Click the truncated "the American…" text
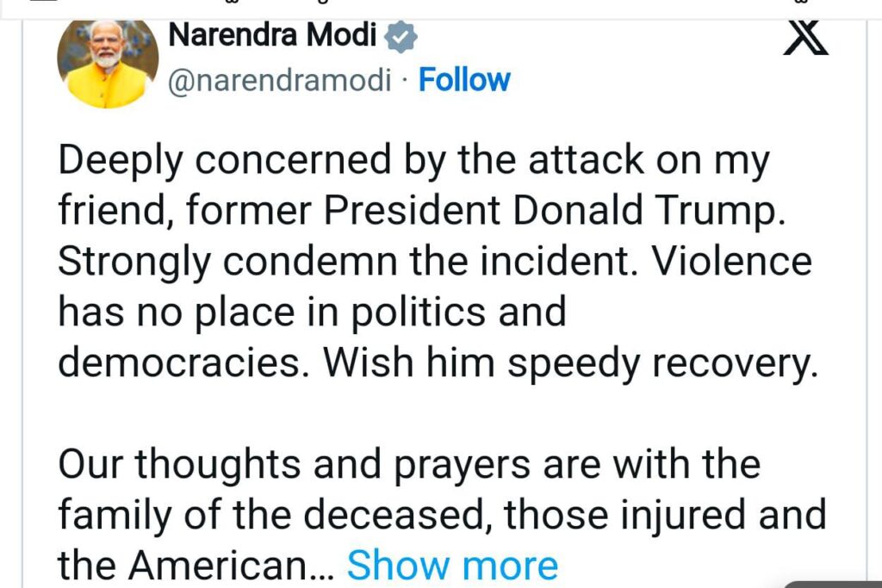 [195, 566]
